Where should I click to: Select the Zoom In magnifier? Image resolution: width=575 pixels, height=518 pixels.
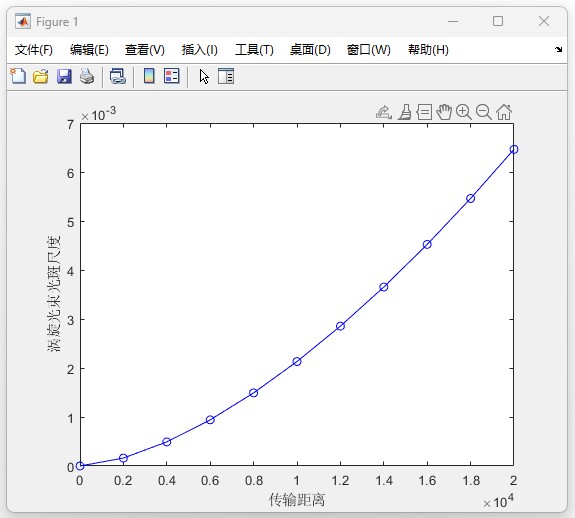[x=464, y=112]
